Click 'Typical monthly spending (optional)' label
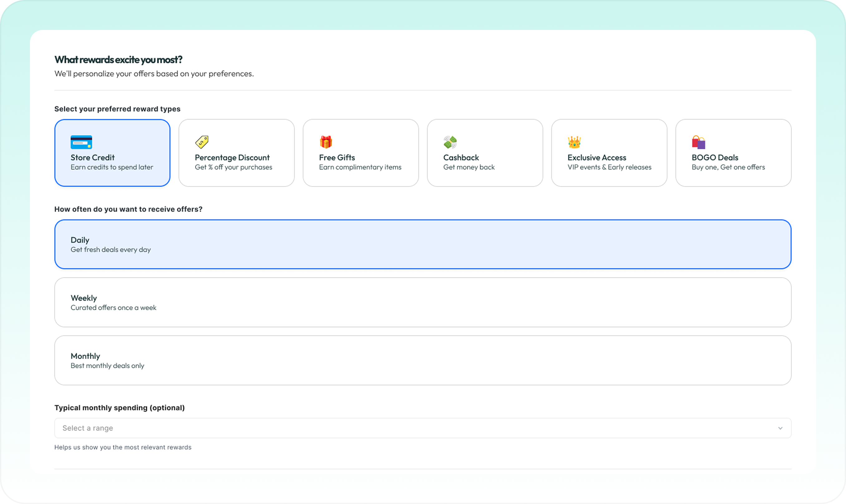The width and height of the screenshot is (846, 504). [119, 408]
